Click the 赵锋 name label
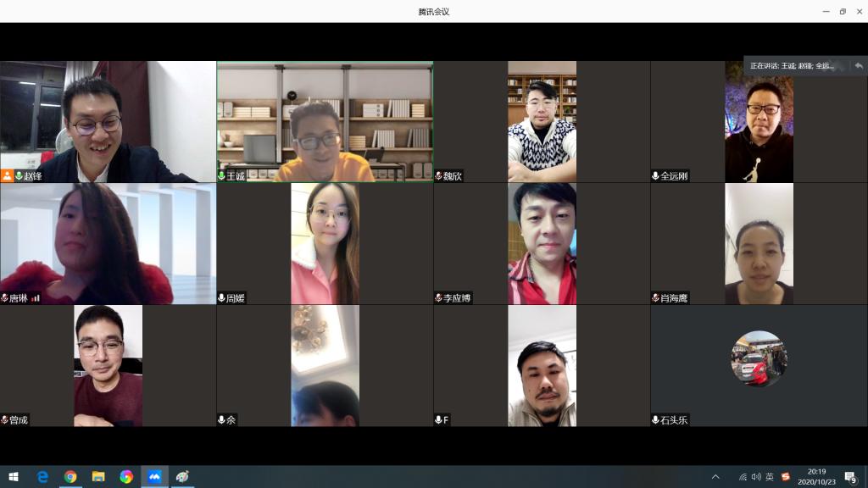Viewport: 868px width, 488px height. [33, 176]
